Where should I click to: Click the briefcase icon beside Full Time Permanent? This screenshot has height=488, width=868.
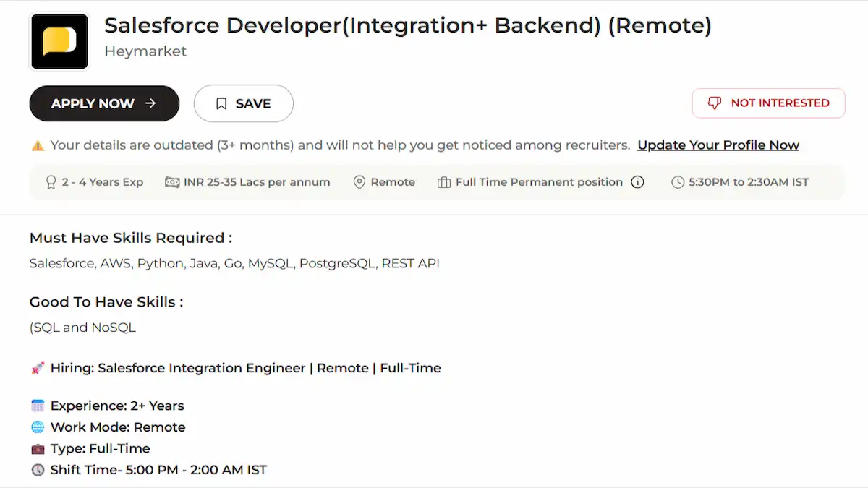pyautogui.click(x=444, y=182)
